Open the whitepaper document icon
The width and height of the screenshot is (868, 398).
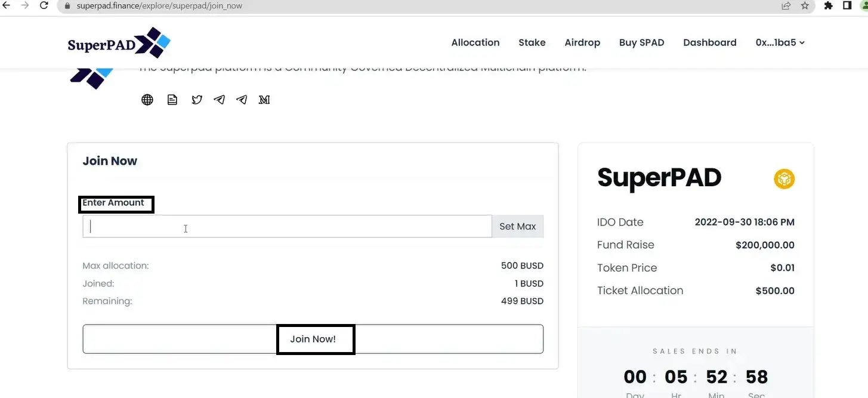coord(172,100)
